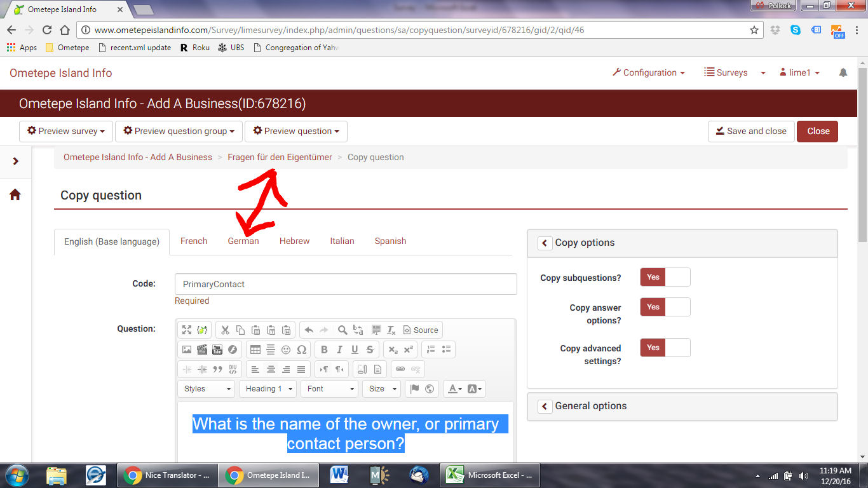Open the text color picker

click(455, 389)
